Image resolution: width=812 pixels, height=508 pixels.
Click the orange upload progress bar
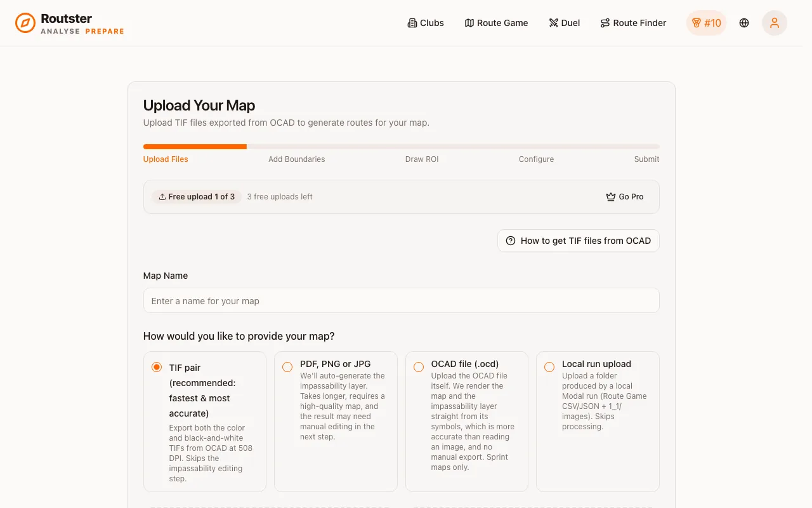[x=195, y=147]
